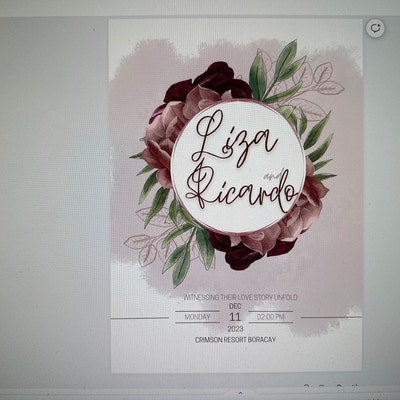This screenshot has height=400, width=400.
Task: Click the add comment icon beside the page
Action: [376, 28]
